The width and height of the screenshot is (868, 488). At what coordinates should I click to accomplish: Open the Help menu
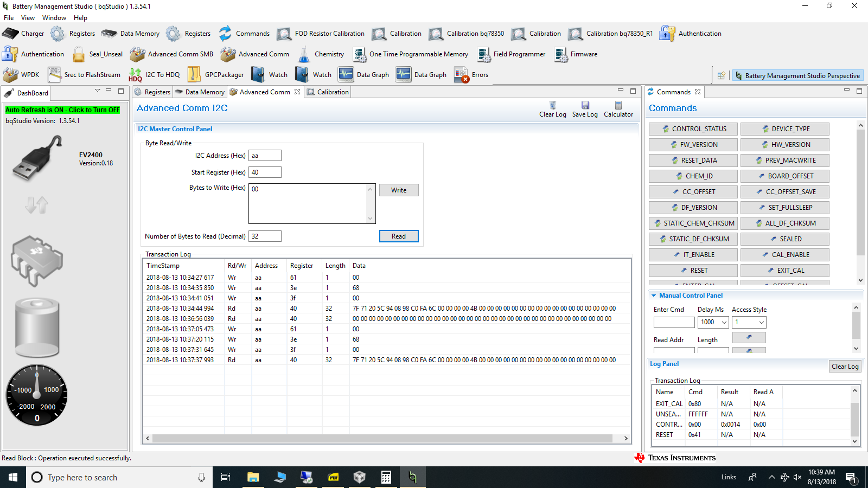(80, 18)
